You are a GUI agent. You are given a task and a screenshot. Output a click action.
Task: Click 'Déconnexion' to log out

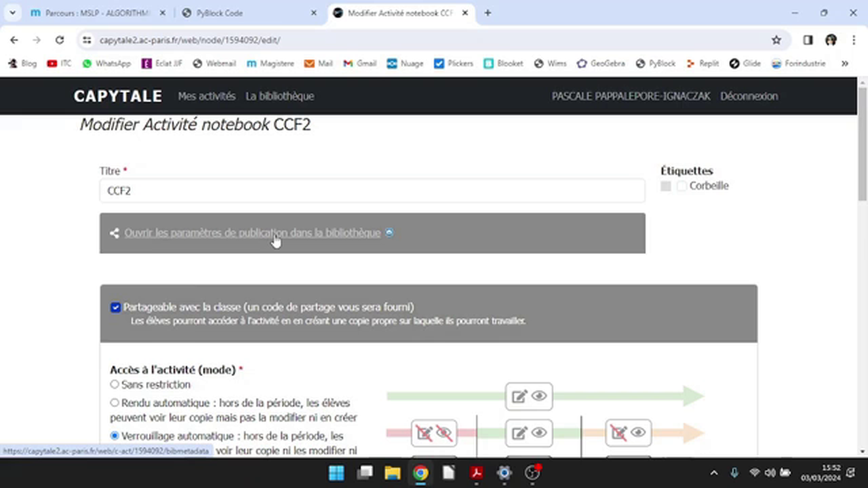click(x=749, y=96)
